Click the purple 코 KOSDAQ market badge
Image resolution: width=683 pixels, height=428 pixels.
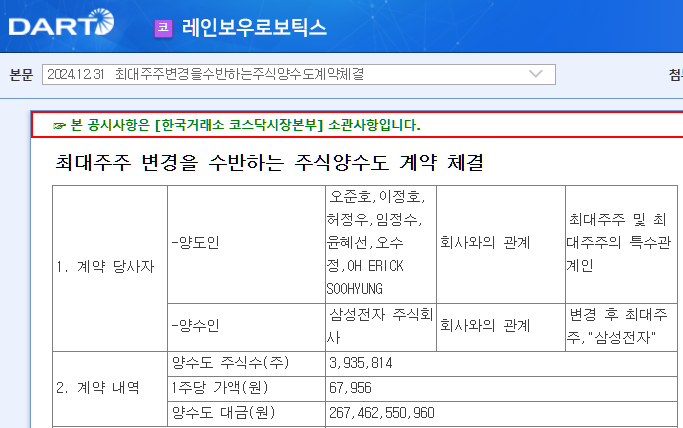[x=163, y=28]
